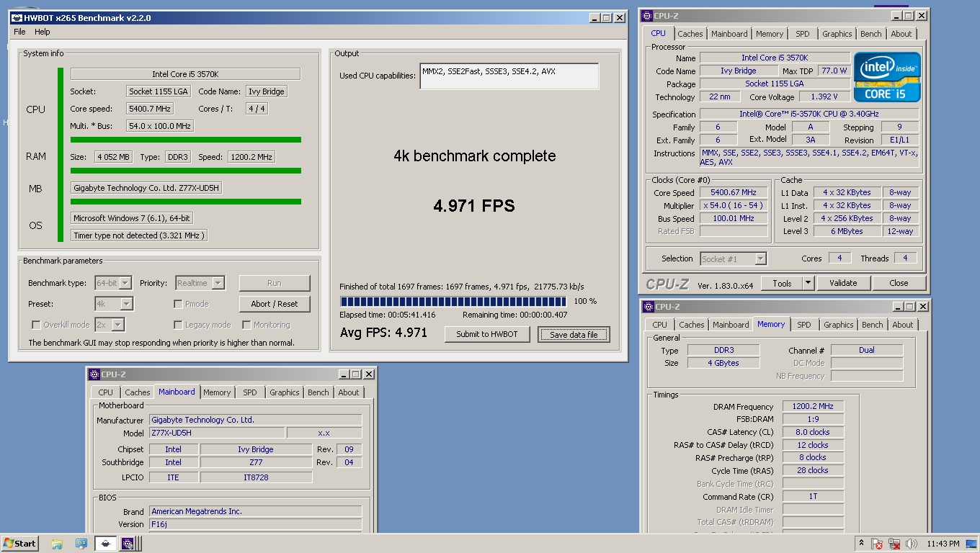The width and height of the screenshot is (980, 553).
Task: Click the Close button in CPU-Z
Action: coord(899,284)
